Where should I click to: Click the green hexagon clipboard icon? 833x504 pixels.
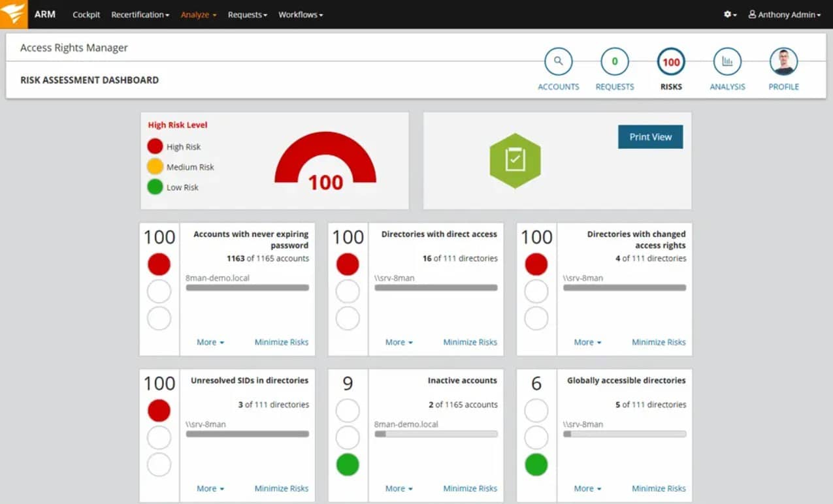515,161
